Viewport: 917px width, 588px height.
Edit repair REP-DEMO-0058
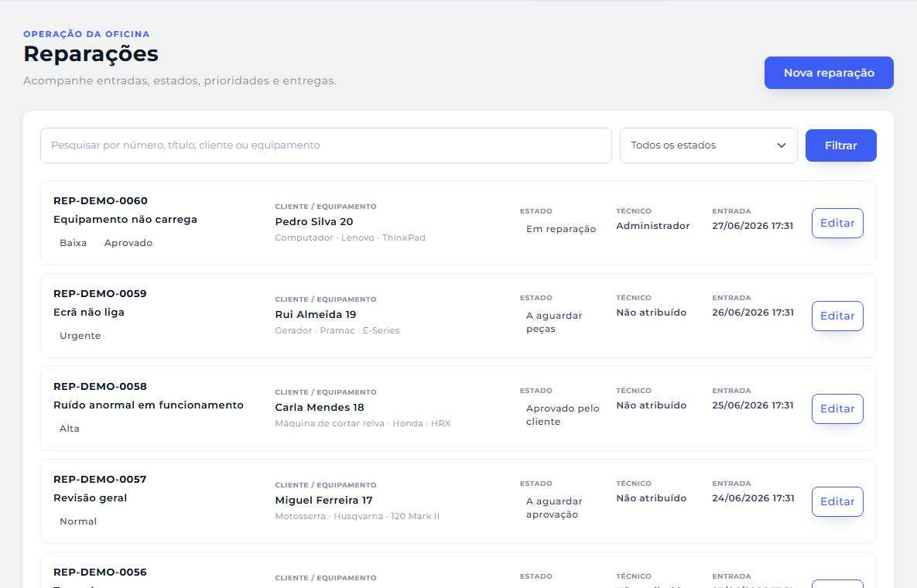[837, 409]
